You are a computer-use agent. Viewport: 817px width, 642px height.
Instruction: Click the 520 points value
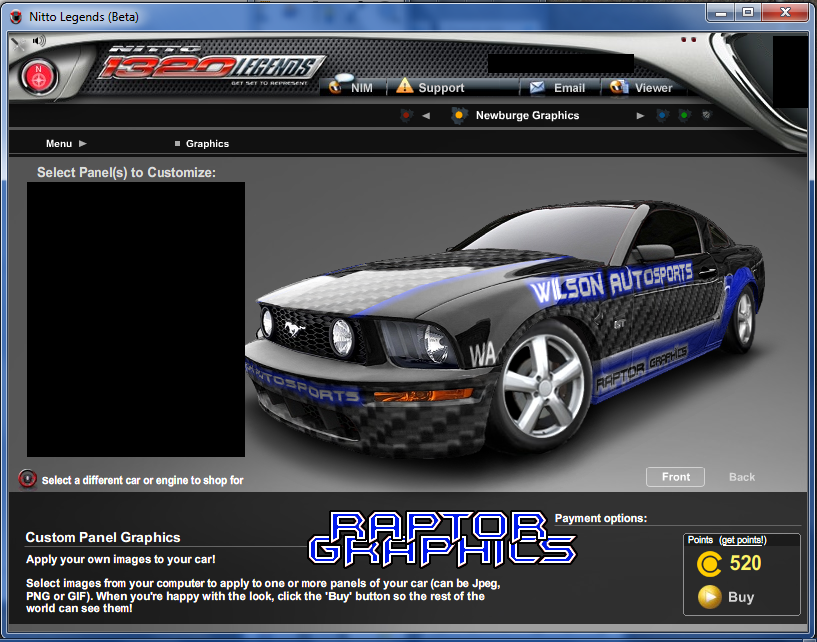(x=746, y=563)
